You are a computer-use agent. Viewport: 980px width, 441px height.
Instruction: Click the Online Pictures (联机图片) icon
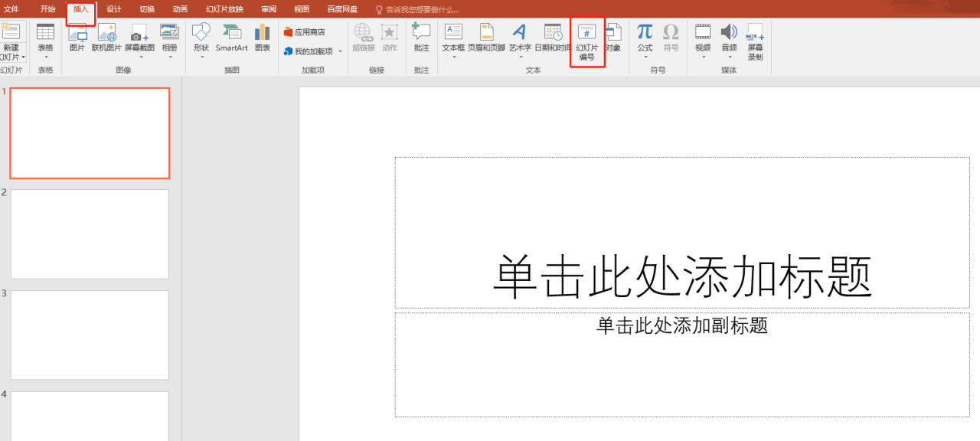[x=106, y=33]
